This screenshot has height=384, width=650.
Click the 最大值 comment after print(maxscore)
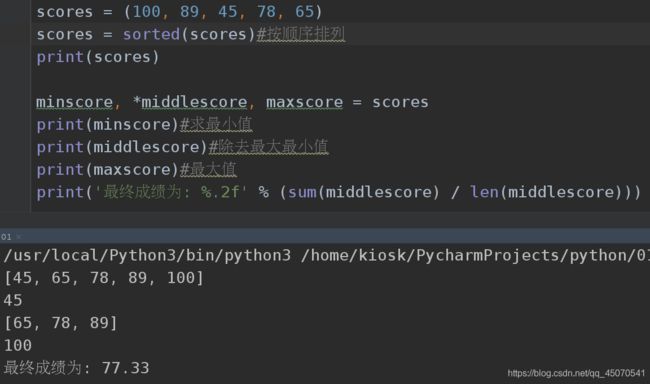point(208,170)
